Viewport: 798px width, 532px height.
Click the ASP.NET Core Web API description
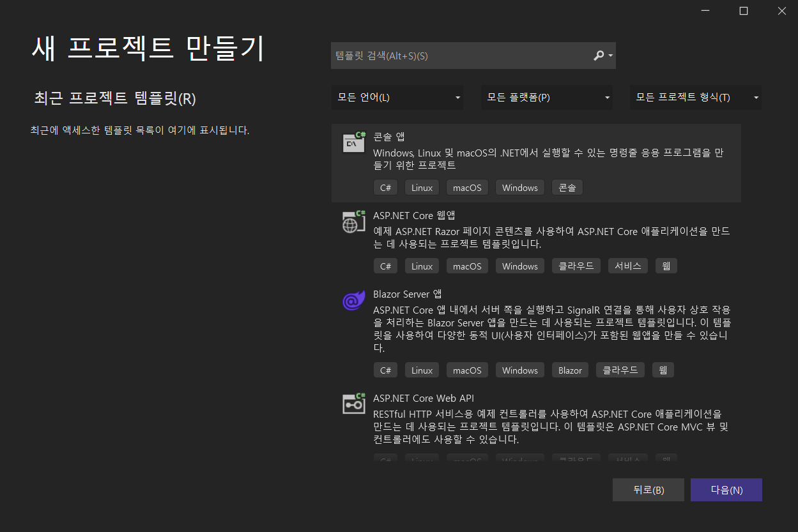[551, 427]
